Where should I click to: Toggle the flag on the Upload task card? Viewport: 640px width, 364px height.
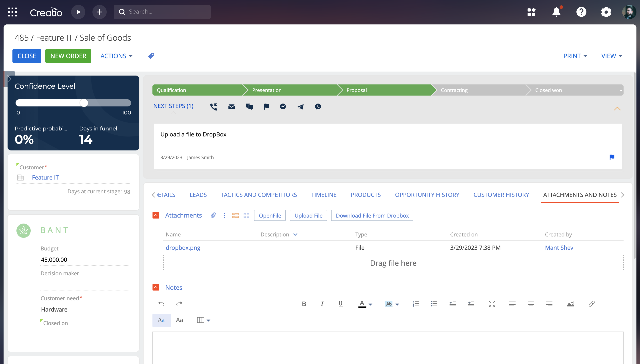612,157
